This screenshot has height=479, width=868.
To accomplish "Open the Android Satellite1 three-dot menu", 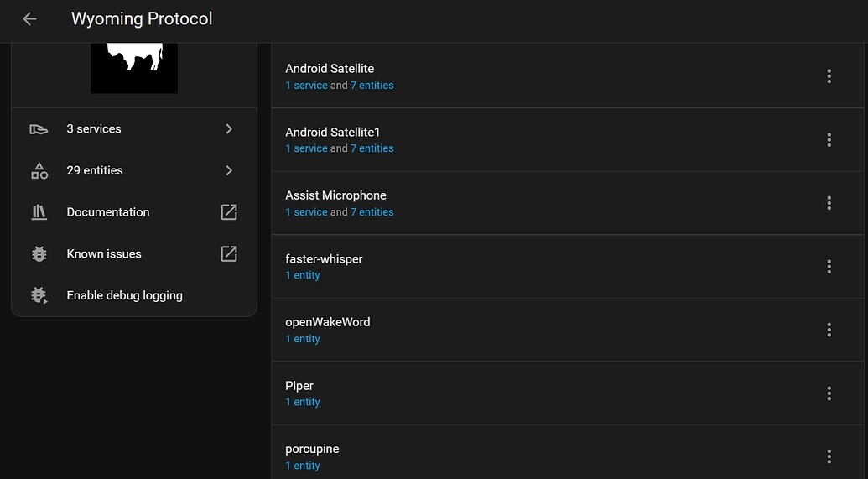I will tap(829, 140).
